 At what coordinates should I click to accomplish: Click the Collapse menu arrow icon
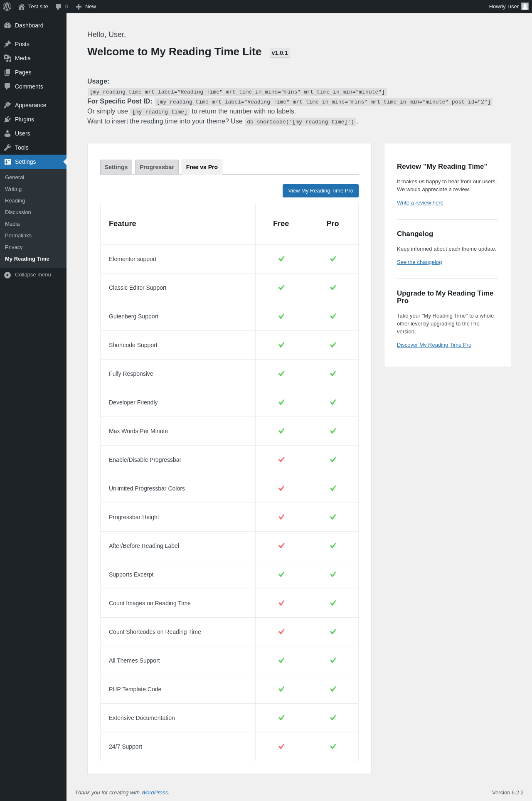coord(7,275)
